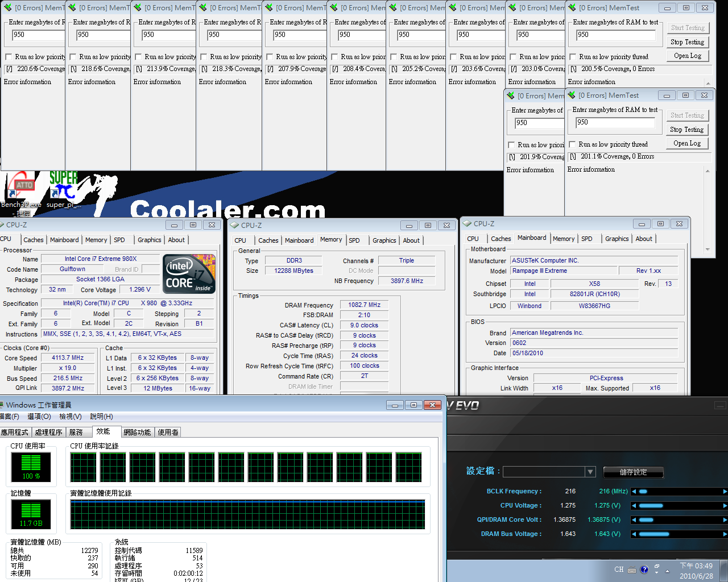Screen dimensions: 728x582
Task: Toggle low priority in MemTest window with 207.9% coverage
Action: tap(270, 57)
